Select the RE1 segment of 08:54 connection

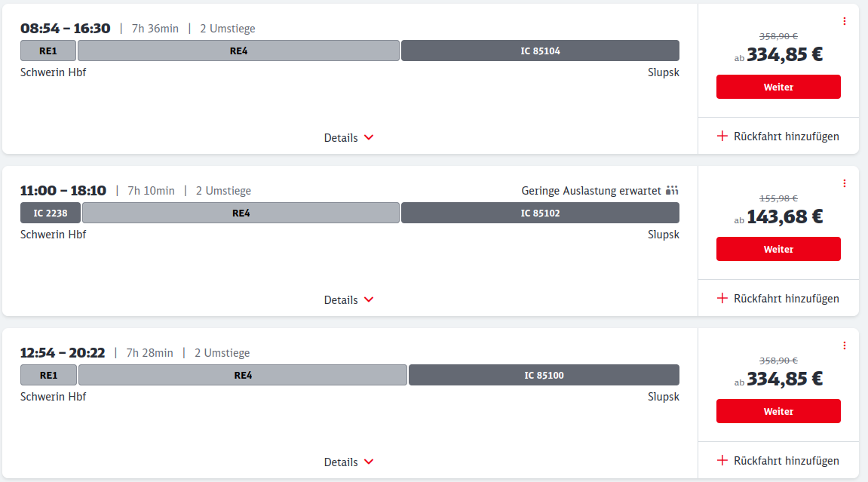[48, 51]
